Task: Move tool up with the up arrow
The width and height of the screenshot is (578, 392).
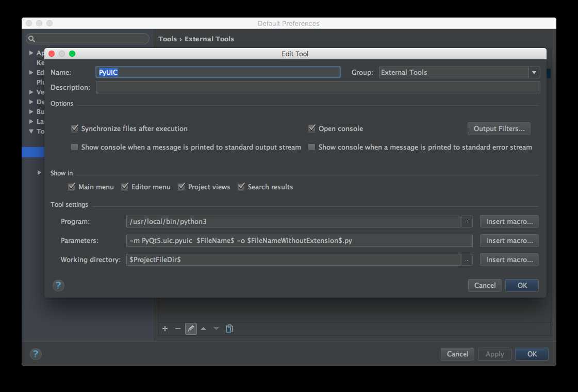Action: pos(204,329)
